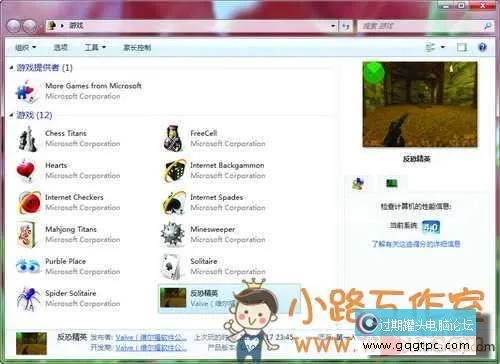Minimize the Games window

[x=447, y=5]
